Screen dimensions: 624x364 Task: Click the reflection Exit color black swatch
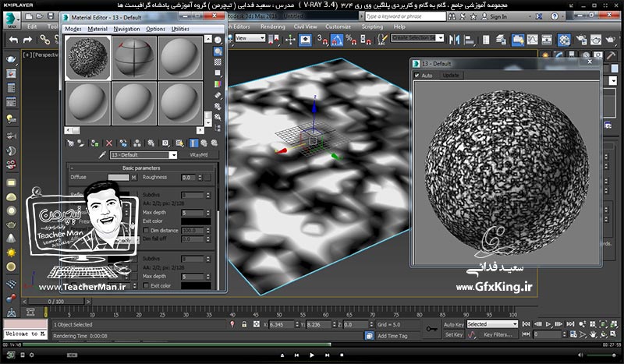pos(196,221)
